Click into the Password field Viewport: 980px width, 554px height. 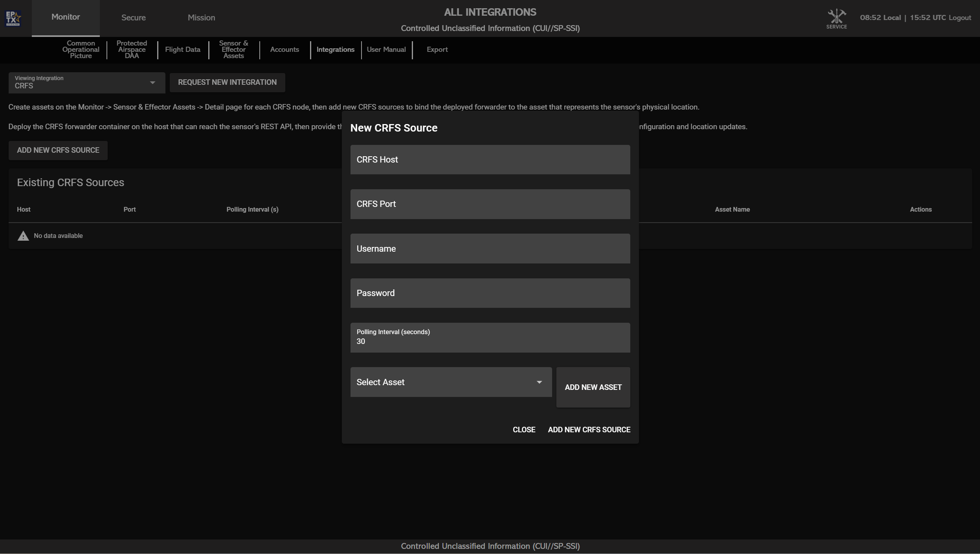(x=490, y=293)
